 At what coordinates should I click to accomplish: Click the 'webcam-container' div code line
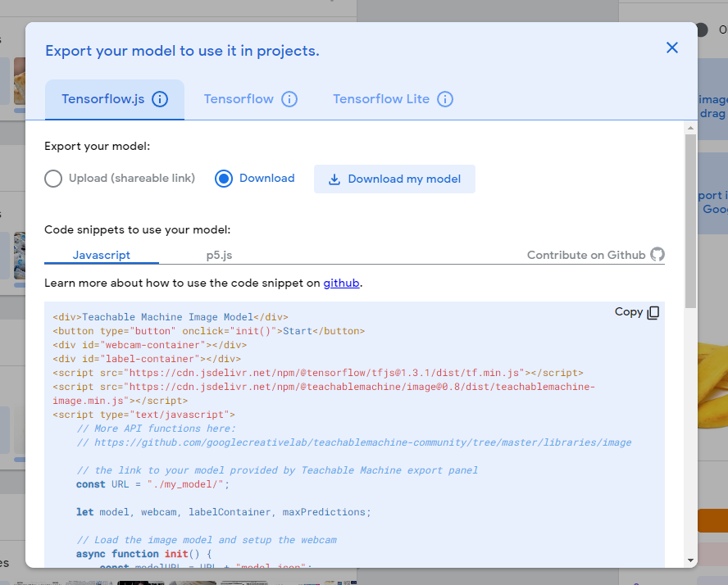pos(149,345)
